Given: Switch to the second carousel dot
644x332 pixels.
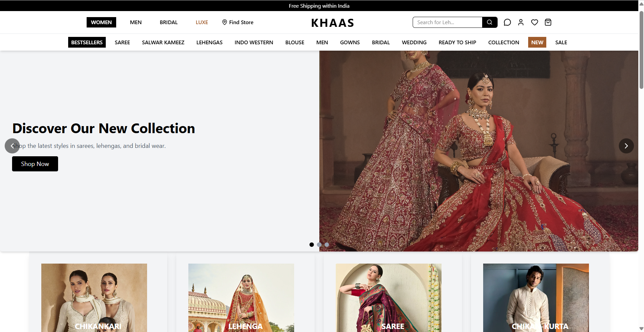Looking at the screenshot, I should [x=319, y=245].
